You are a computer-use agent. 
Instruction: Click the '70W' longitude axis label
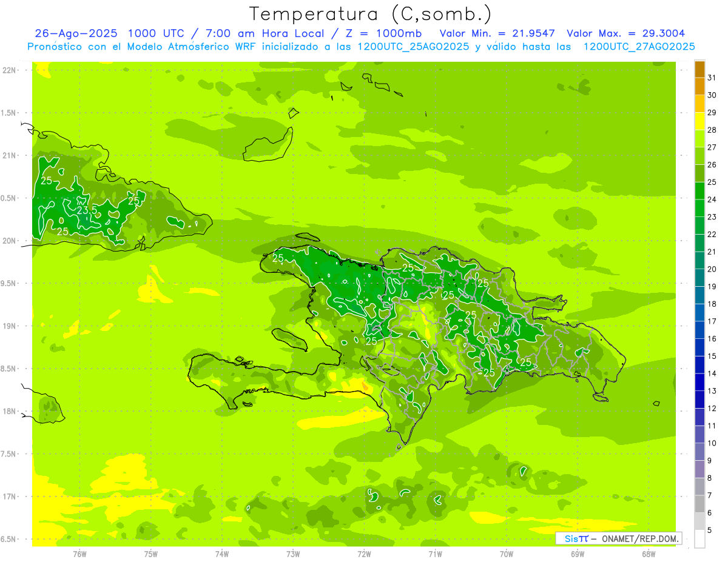pyautogui.click(x=507, y=554)
